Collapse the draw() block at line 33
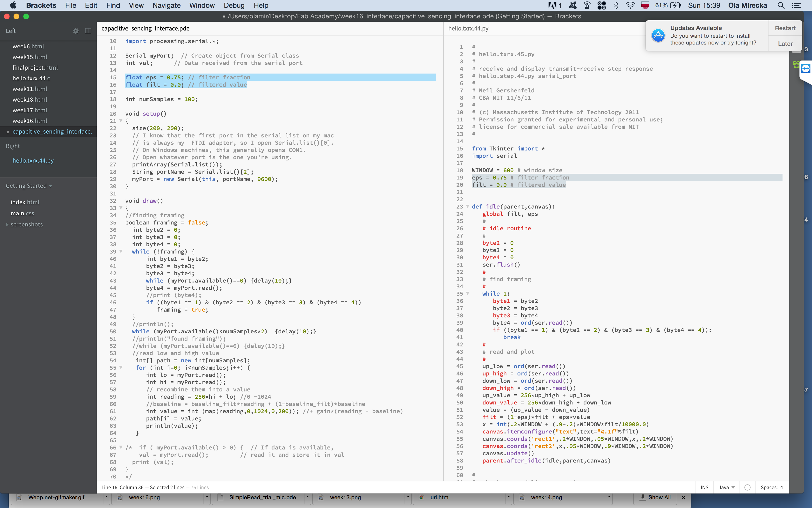The width and height of the screenshot is (812, 508). [121, 208]
